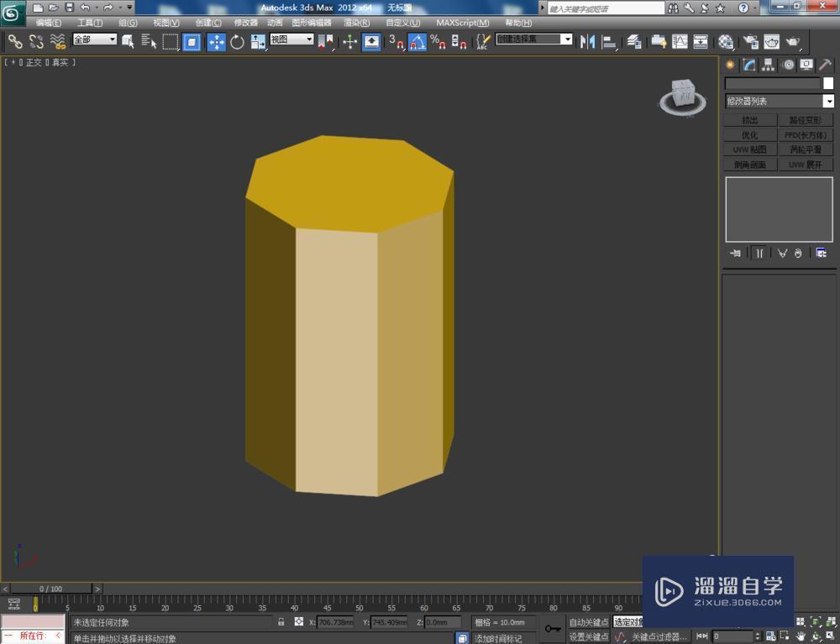The image size is (840, 644).
Task: Activate the Select and Rotate tool
Action: click(237, 39)
